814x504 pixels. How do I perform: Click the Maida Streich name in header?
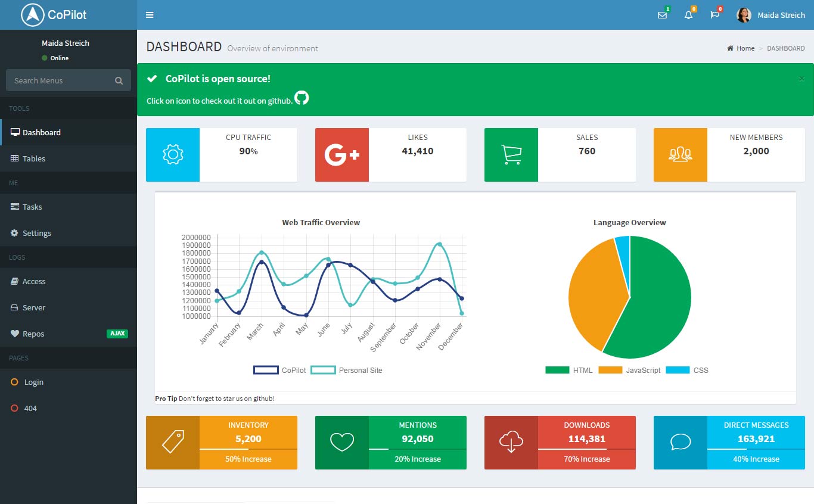(x=781, y=15)
